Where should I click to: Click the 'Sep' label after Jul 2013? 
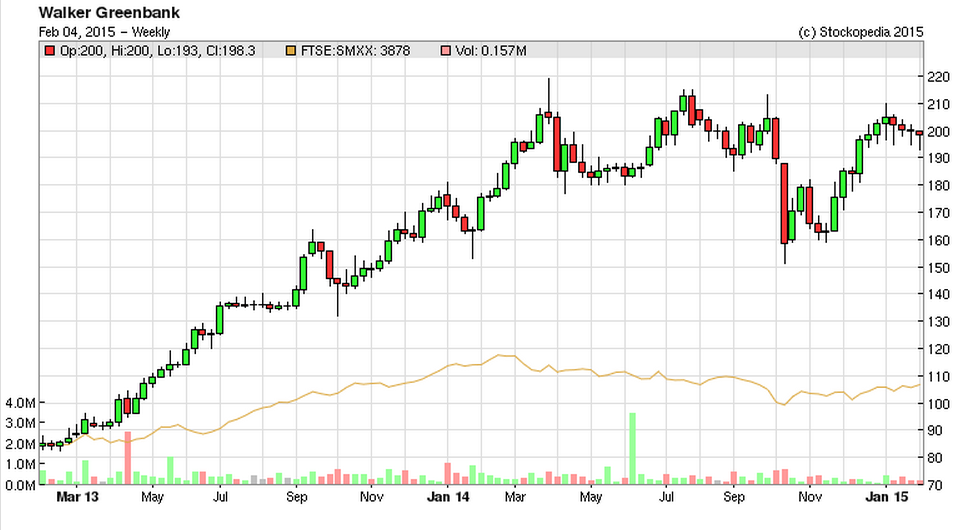(x=296, y=497)
